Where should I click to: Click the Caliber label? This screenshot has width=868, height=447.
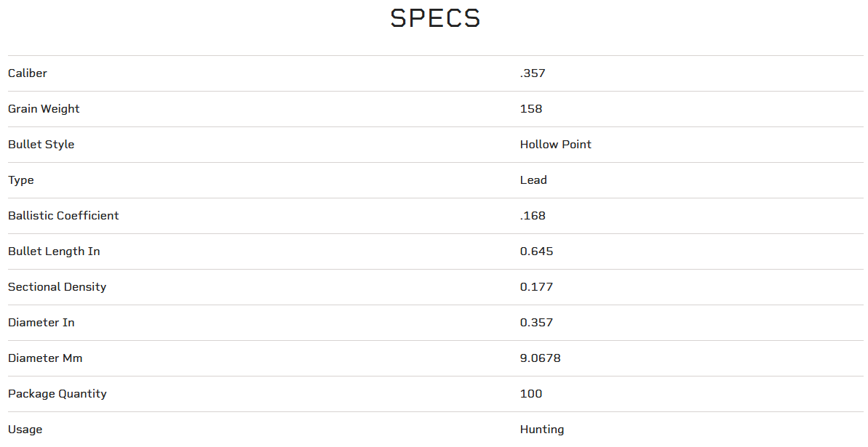click(x=28, y=73)
